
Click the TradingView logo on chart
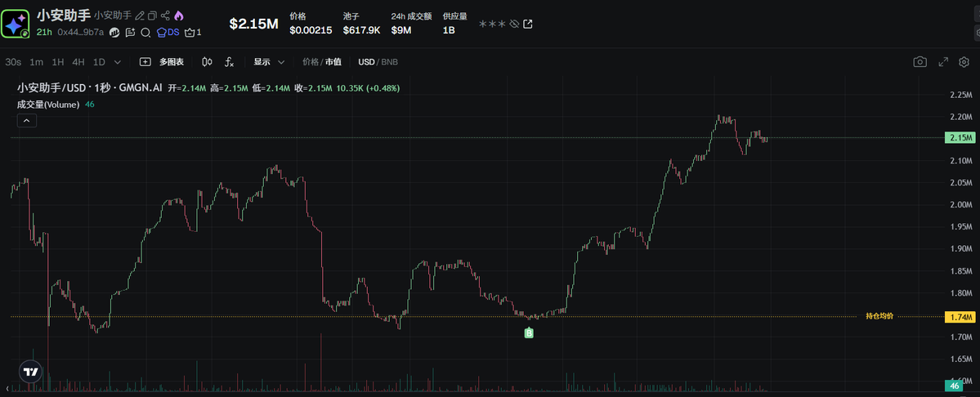[x=30, y=372]
